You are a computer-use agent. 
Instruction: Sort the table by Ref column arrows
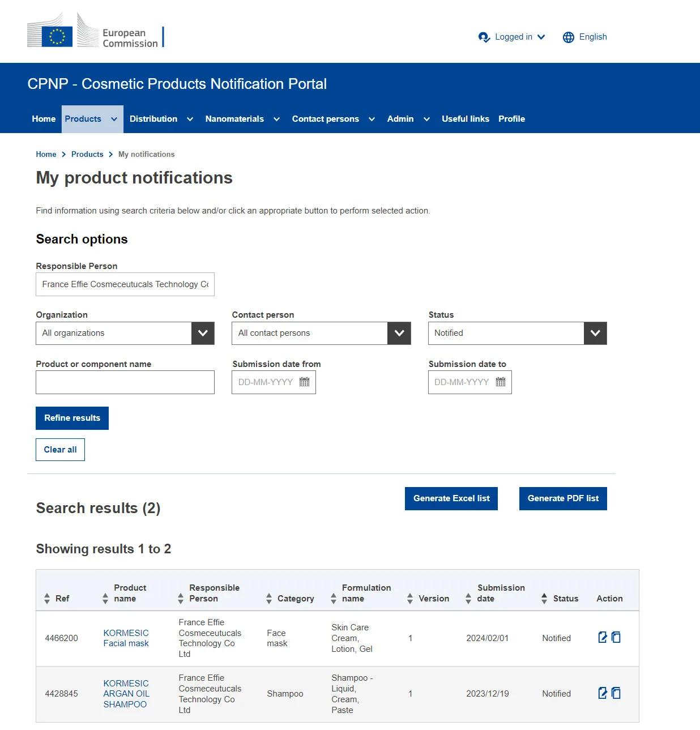[x=47, y=599]
